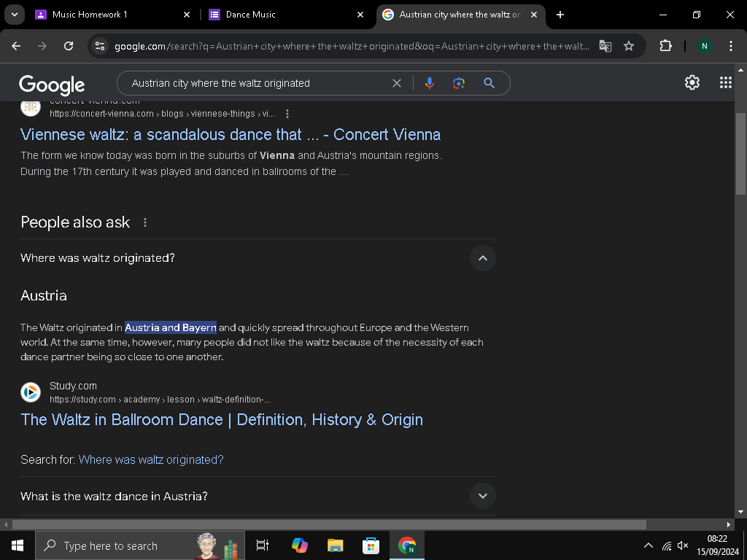The width and height of the screenshot is (747, 560).
Task: Open Microsoft Store from taskbar
Action: click(x=371, y=545)
